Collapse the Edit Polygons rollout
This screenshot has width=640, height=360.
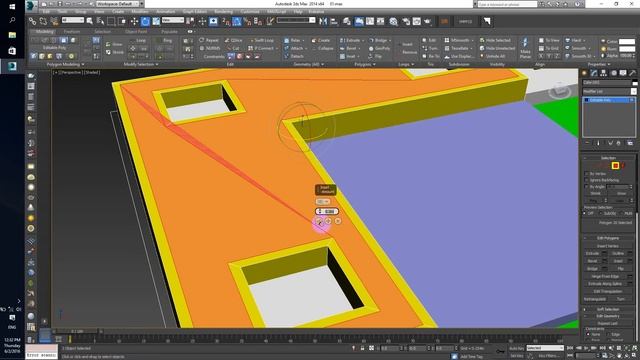tap(608, 238)
